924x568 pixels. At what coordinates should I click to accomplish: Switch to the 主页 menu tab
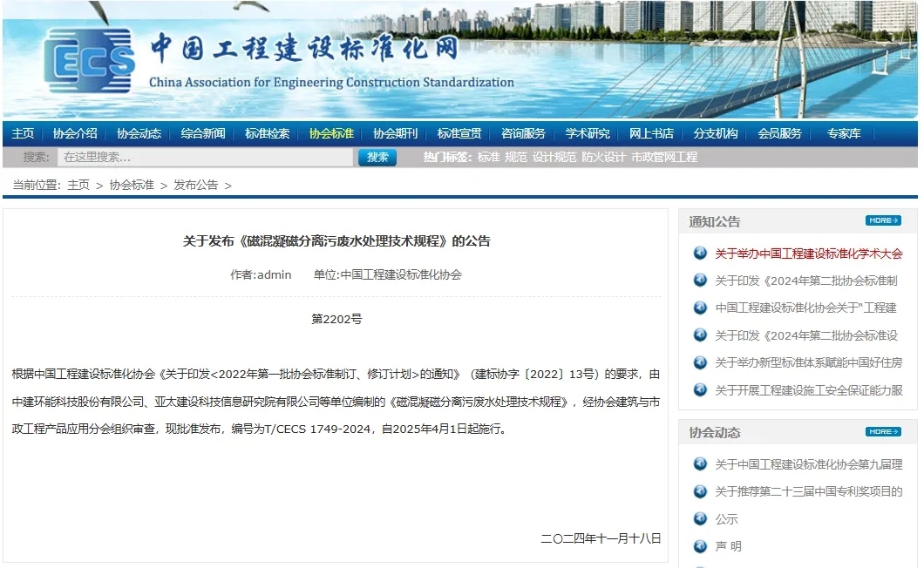tap(22, 133)
